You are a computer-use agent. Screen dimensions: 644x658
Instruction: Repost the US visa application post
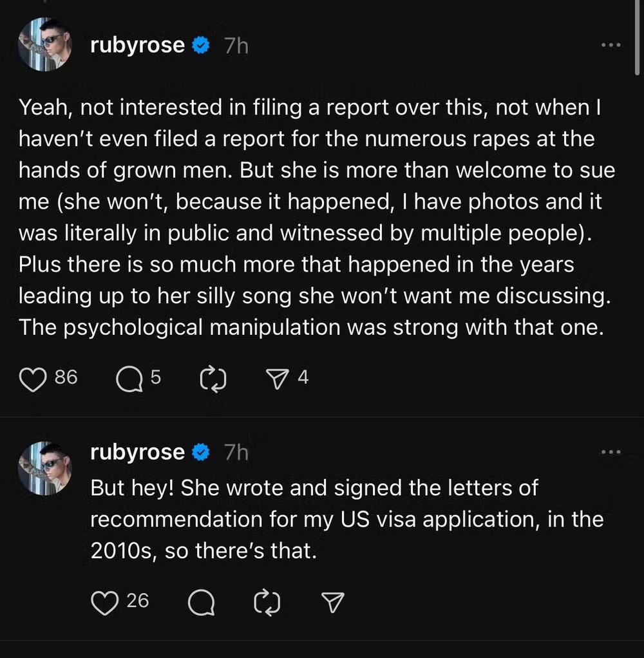267,602
